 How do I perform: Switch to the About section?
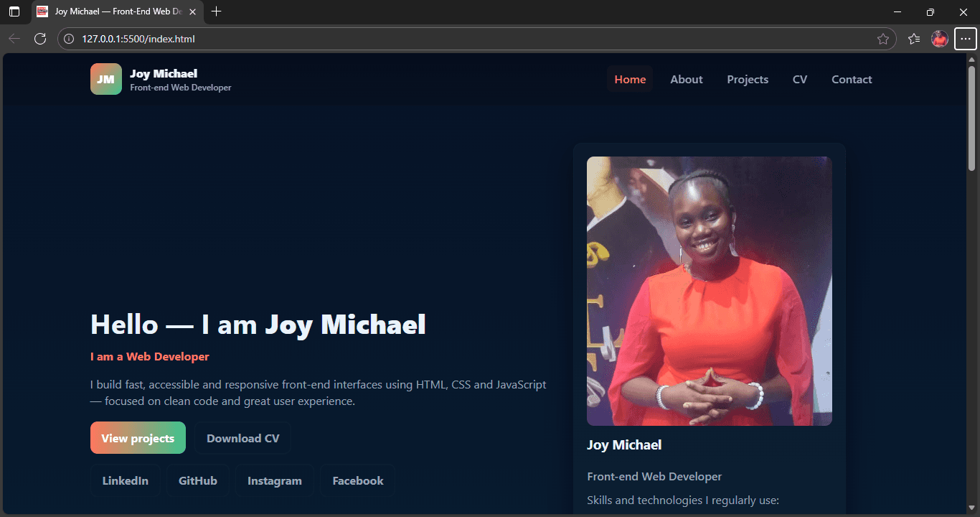(x=686, y=79)
